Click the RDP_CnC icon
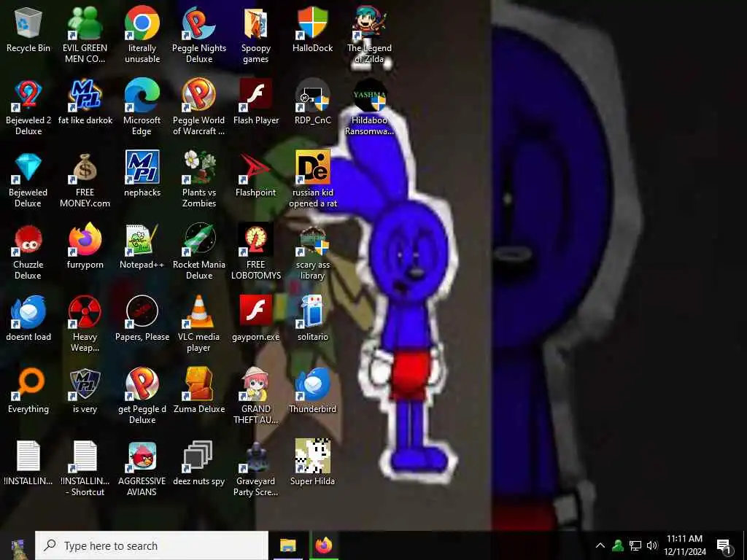747x560 pixels. coord(312,96)
